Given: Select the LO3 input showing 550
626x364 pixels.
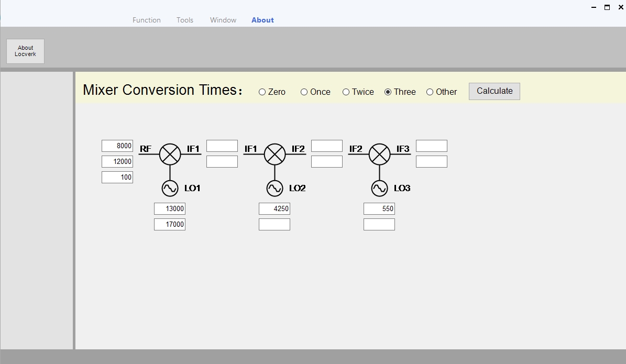Looking at the screenshot, I should 379,208.
